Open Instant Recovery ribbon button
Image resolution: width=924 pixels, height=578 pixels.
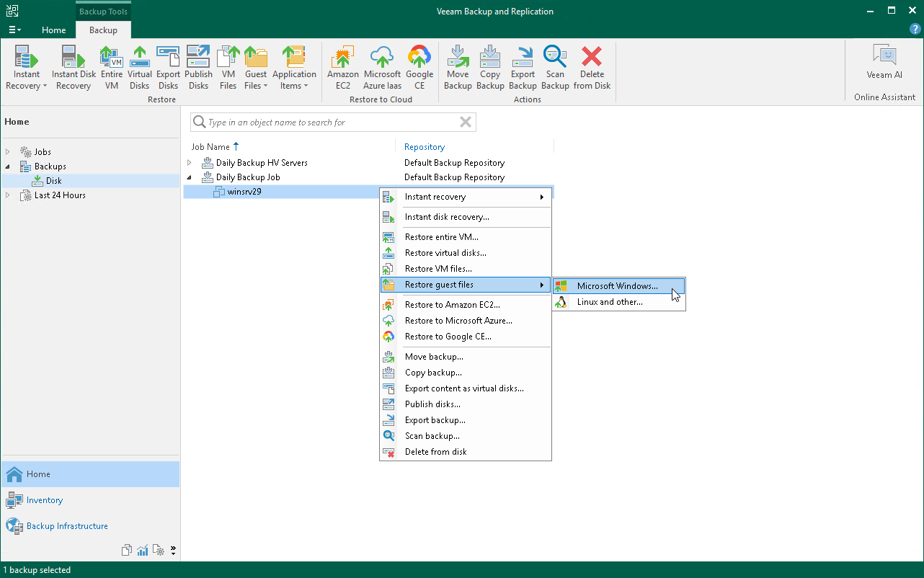click(x=27, y=68)
